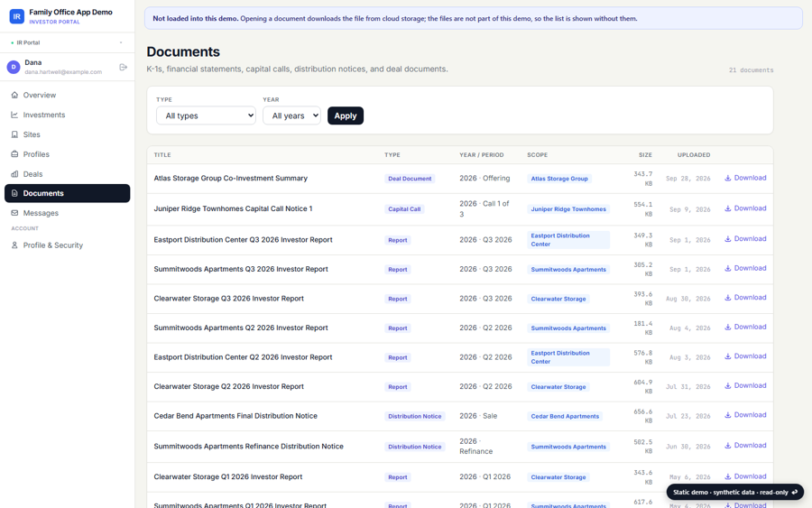Click download icon for Cedar Bend Final Distribution
This screenshot has height=508, width=812.
(727, 415)
